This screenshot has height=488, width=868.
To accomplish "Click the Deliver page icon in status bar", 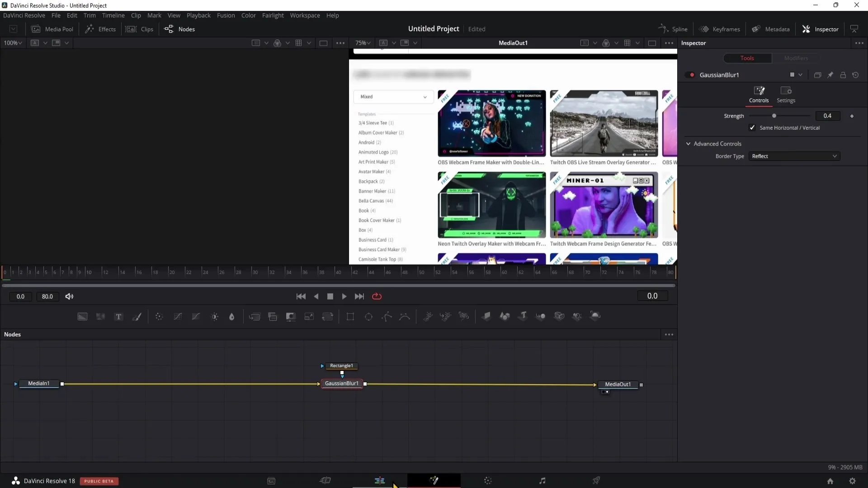I will click(597, 481).
